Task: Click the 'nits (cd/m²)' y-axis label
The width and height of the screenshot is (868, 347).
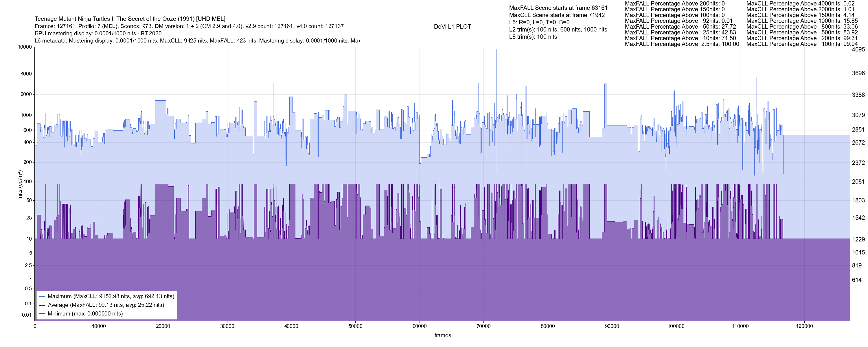Action: pyautogui.click(x=20, y=184)
